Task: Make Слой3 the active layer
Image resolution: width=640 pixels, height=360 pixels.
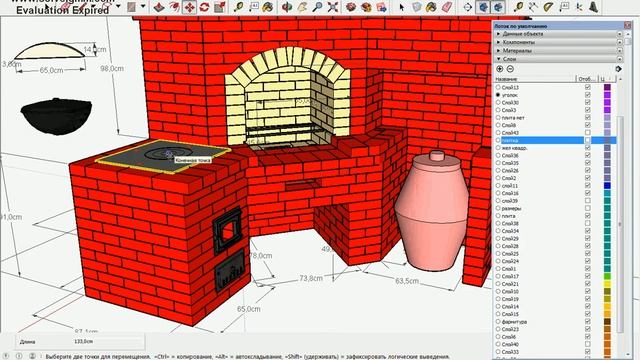Action: click(x=498, y=110)
